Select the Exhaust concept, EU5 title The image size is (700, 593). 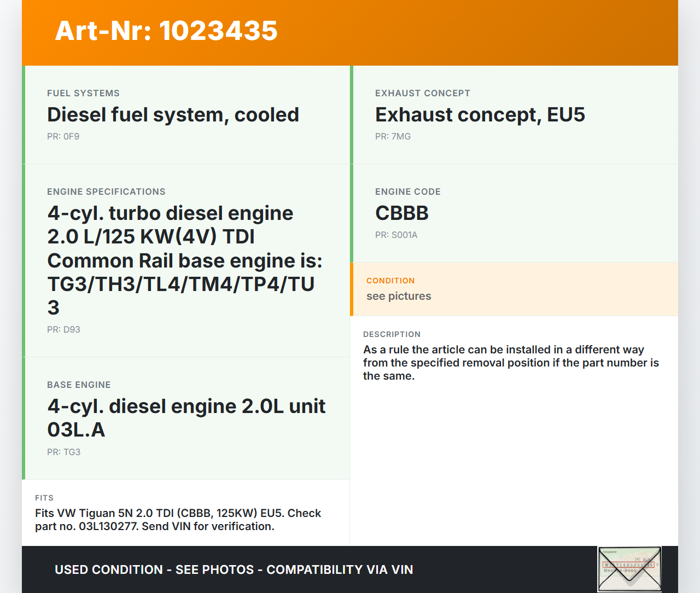[x=480, y=115]
